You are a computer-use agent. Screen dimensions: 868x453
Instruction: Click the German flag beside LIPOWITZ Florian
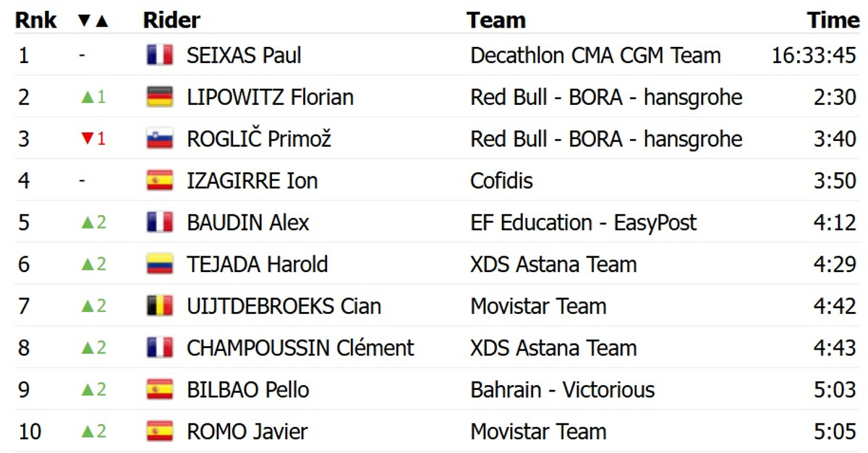point(159,97)
